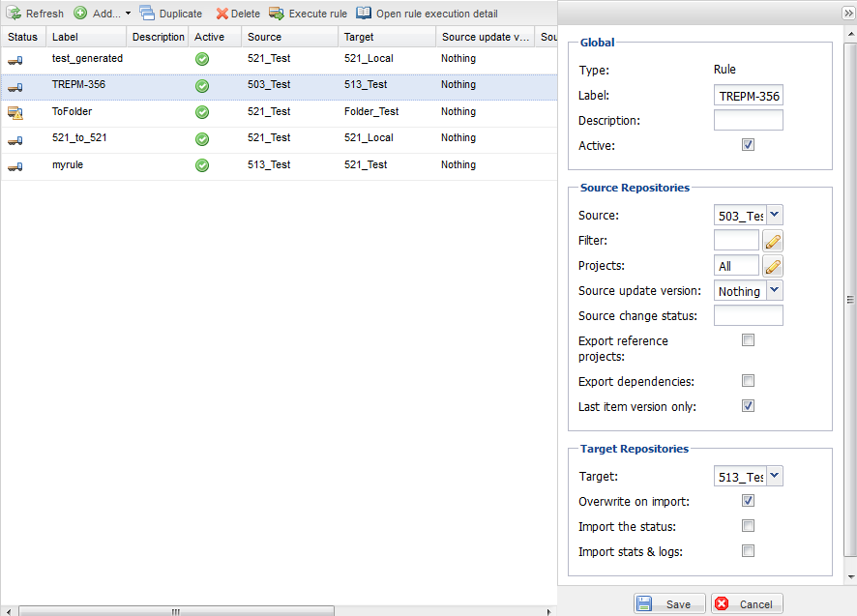Click the Execute rule icon
857x616 pixels.
pyautogui.click(x=277, y=14)
